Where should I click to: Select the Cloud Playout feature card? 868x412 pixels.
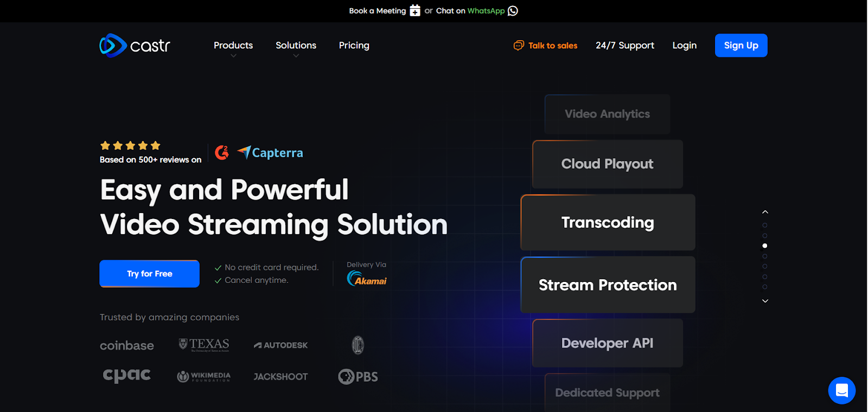[x=608, y=164]
